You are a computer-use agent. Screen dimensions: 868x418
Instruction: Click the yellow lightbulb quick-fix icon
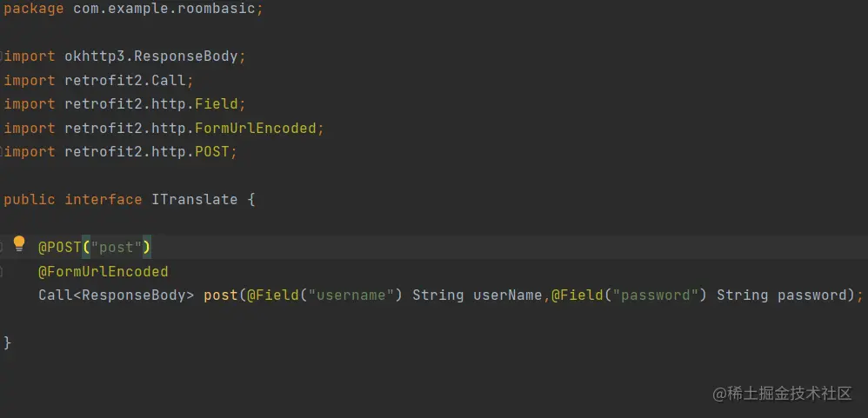19,244
